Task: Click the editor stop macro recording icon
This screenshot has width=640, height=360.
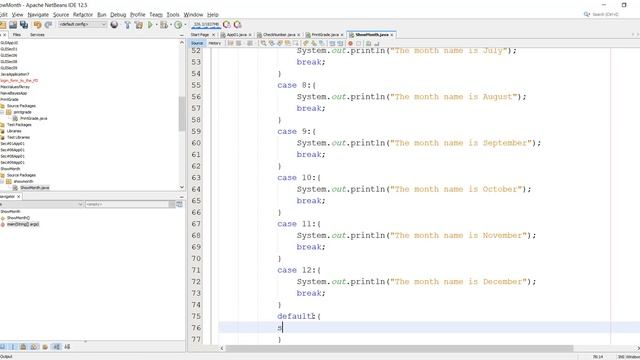Action: tap(358, 43)
